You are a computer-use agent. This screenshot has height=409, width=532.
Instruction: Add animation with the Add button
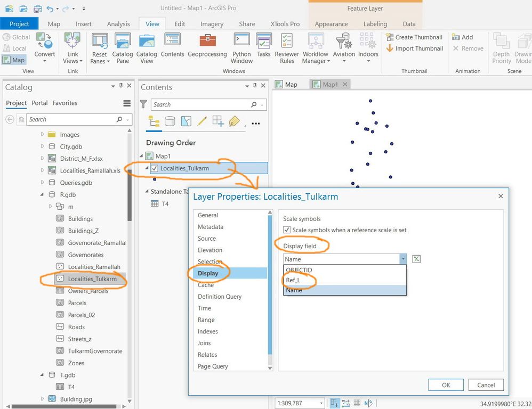coord(463,37)
